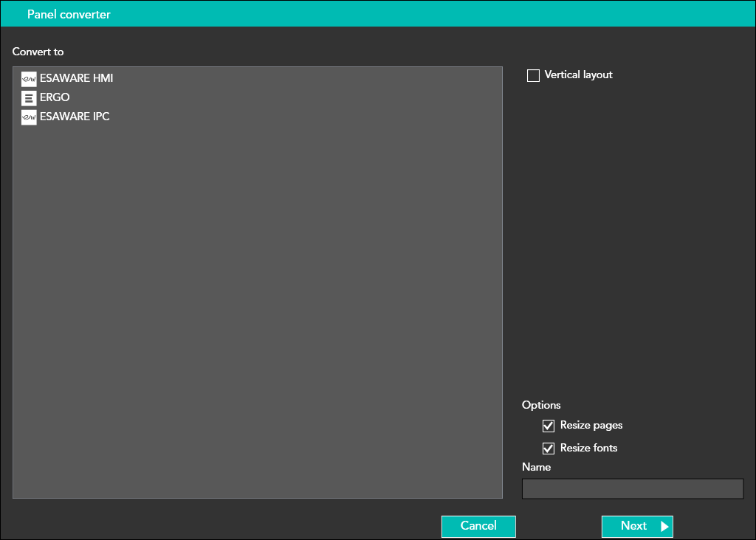Disable the Resize fonts checkbox

pyautogui.click(x=549, y=449)
